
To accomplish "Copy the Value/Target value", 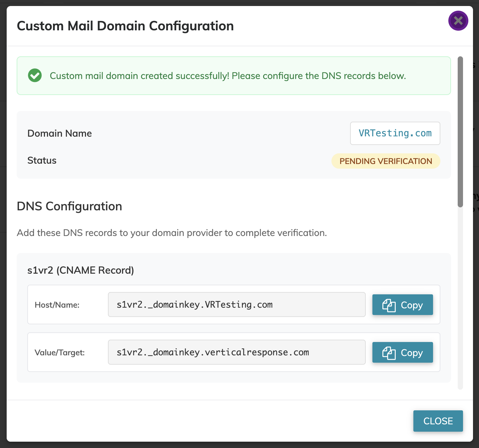I will (x=402, y=352).
